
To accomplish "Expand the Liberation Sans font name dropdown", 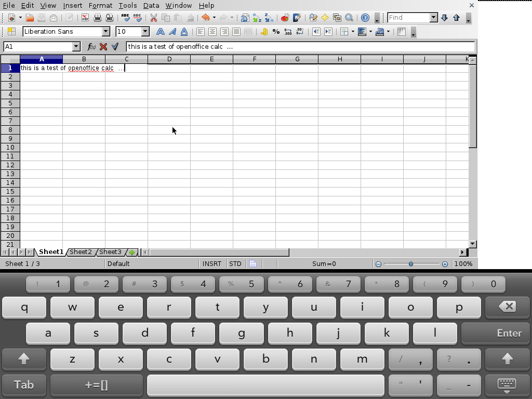I will point(106,32).
